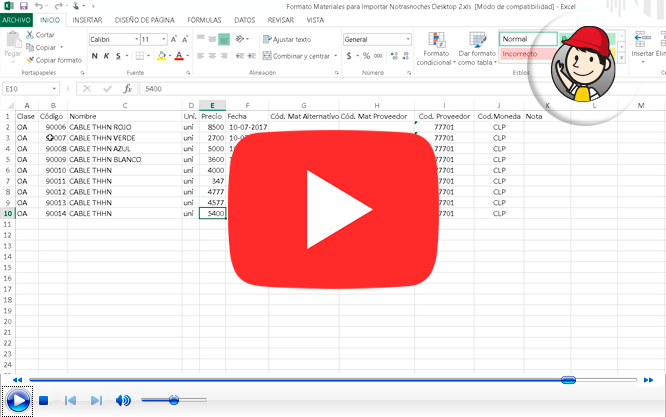Apply red font color A
This screenshot has width=666, height=417.
(179, 56)
